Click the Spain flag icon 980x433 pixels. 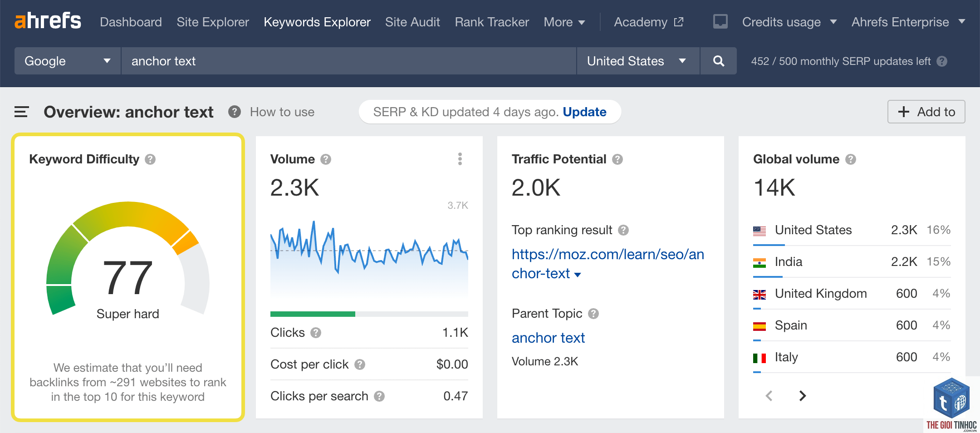(x=759, y=326)
